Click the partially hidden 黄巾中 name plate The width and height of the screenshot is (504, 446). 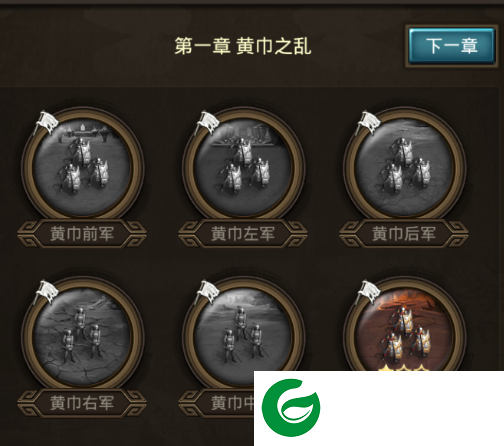click(217, 403)
